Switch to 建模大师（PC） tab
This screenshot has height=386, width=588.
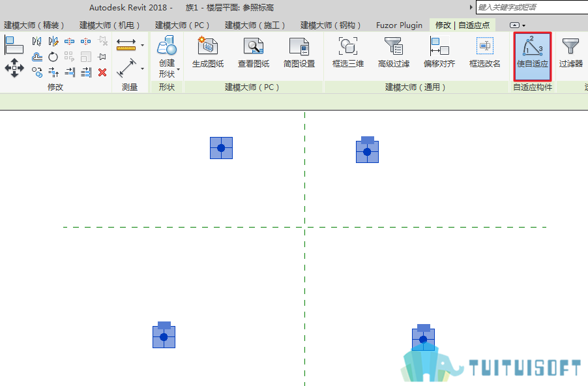pos(182,25)
